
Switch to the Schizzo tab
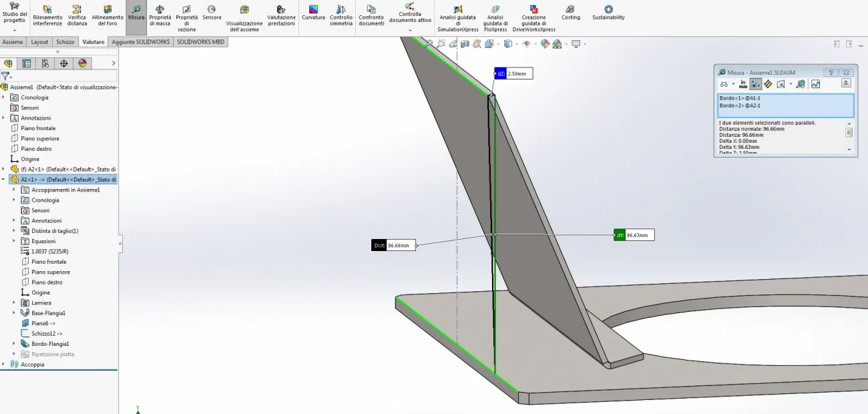pos(65,41)
